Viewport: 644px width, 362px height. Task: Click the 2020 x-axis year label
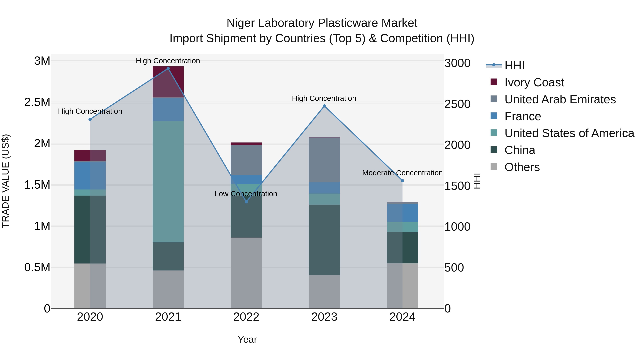tap(90, 317)
